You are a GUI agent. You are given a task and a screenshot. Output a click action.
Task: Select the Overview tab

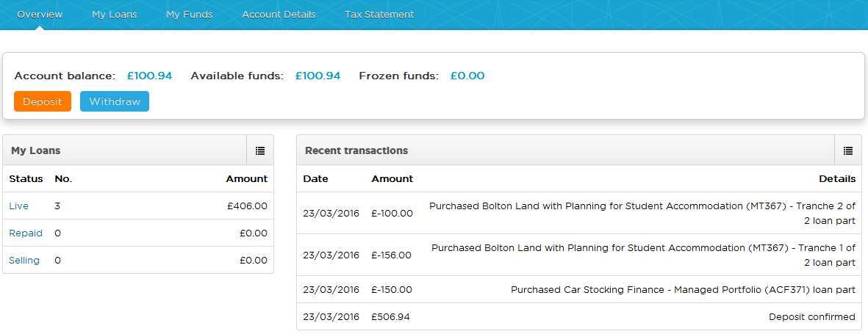coord(40,15)
